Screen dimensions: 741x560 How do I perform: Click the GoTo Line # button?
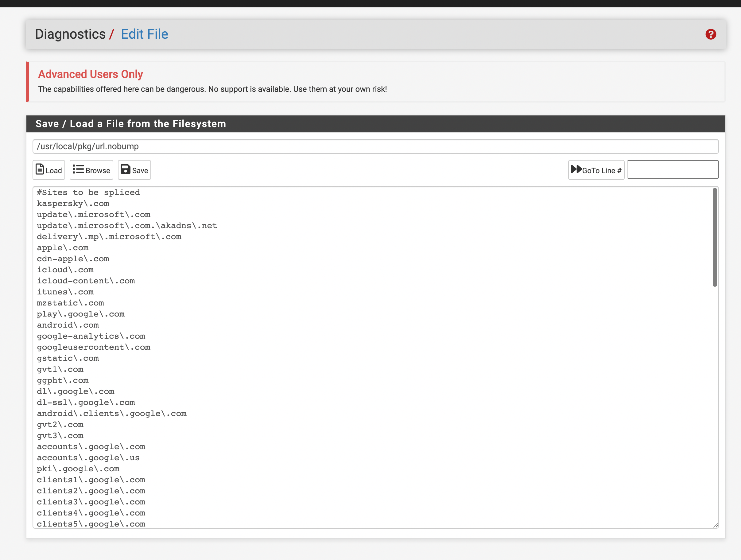pyautogui.click(x=596, y=170)
